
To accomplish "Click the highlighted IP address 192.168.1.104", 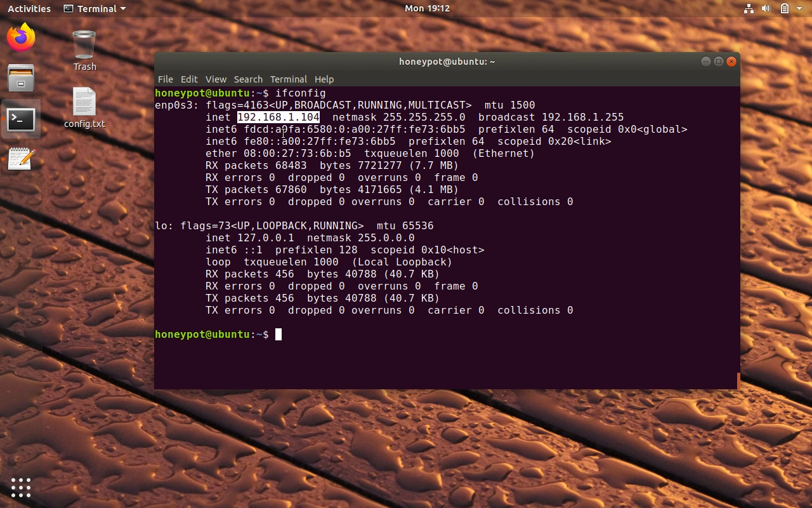I will click(x=278, y=117).
